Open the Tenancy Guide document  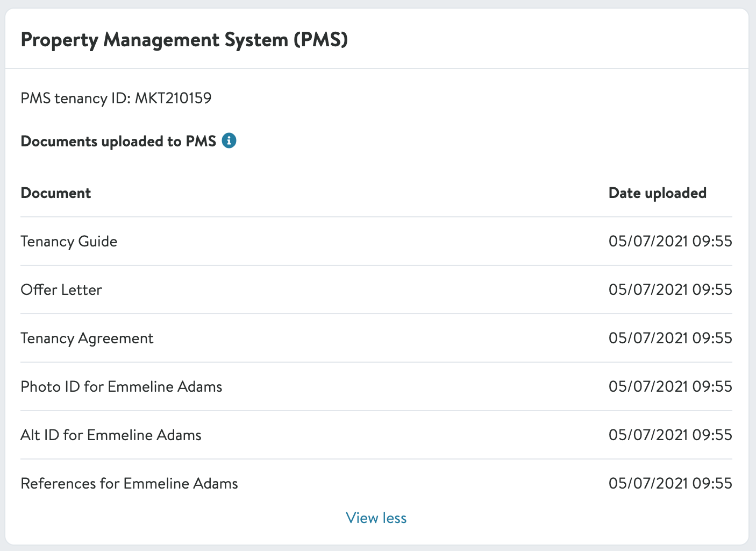coord(69,241)
